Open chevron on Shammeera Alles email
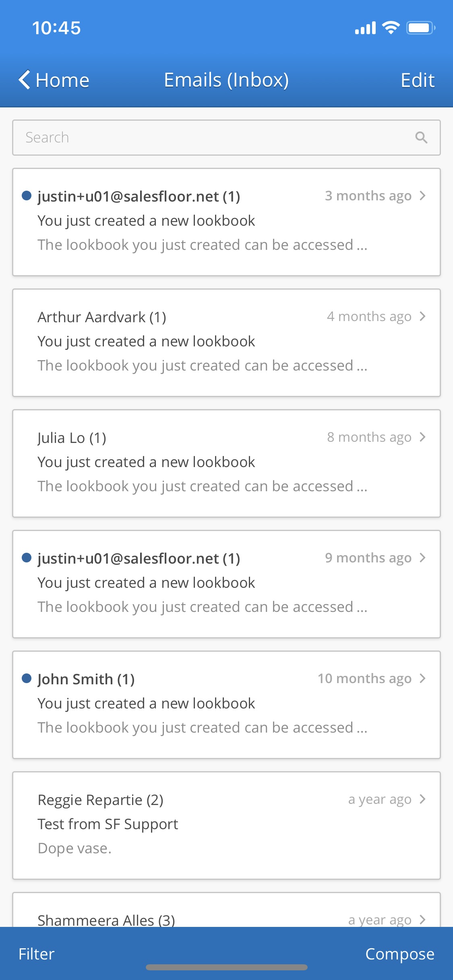This screenshot has width=453, height=980. [422, 920]
